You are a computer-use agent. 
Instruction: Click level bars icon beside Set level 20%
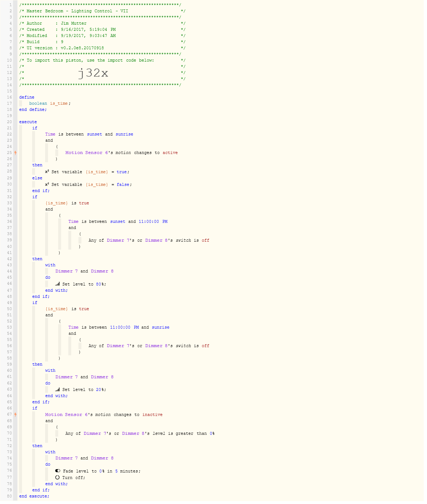pyautogui.click(x=58, y=390)
